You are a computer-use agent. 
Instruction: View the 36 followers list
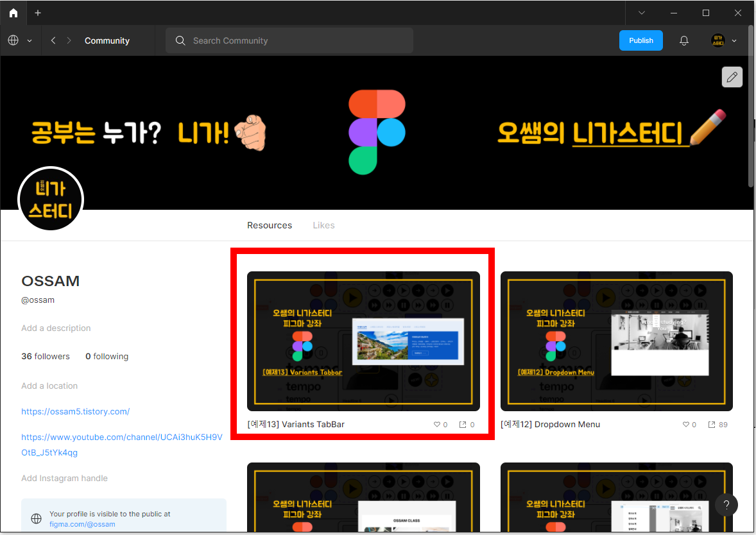(x=46, y=357)
